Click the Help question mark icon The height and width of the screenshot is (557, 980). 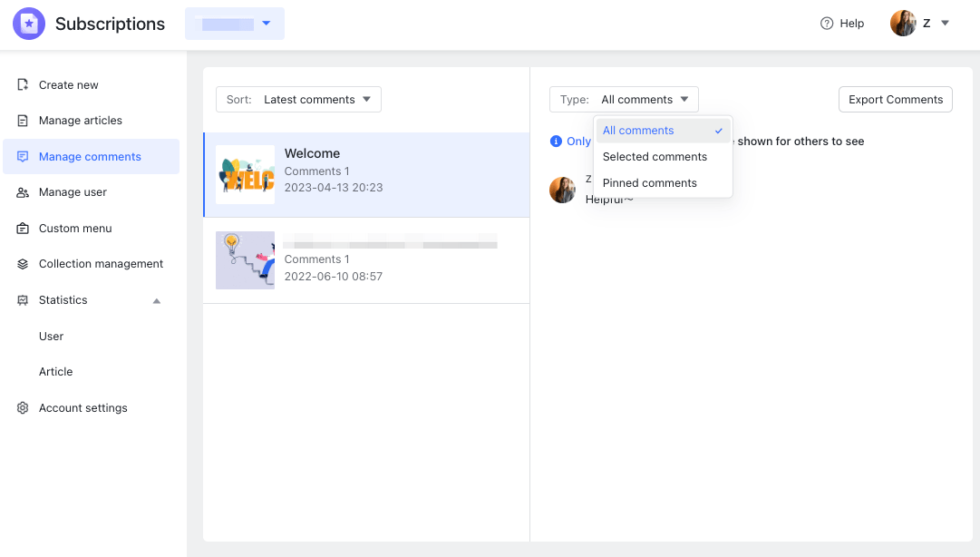click(826, 23)
